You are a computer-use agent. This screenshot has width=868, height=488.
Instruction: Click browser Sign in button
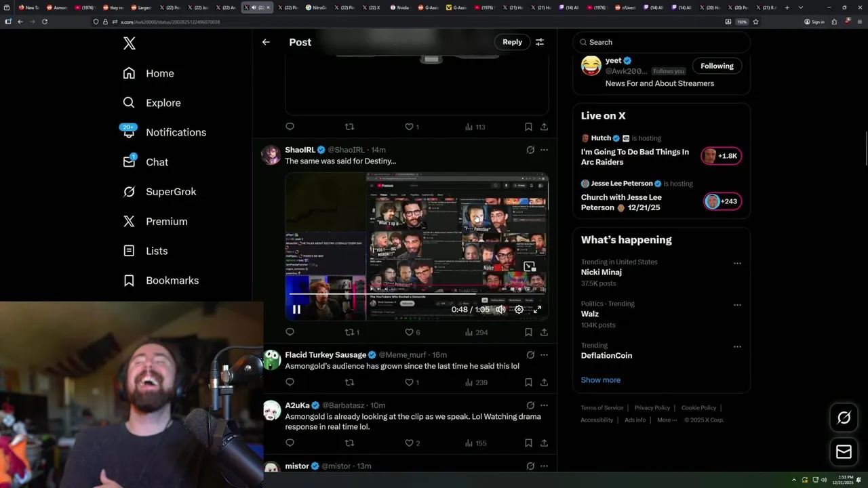[x=814, y=22]
